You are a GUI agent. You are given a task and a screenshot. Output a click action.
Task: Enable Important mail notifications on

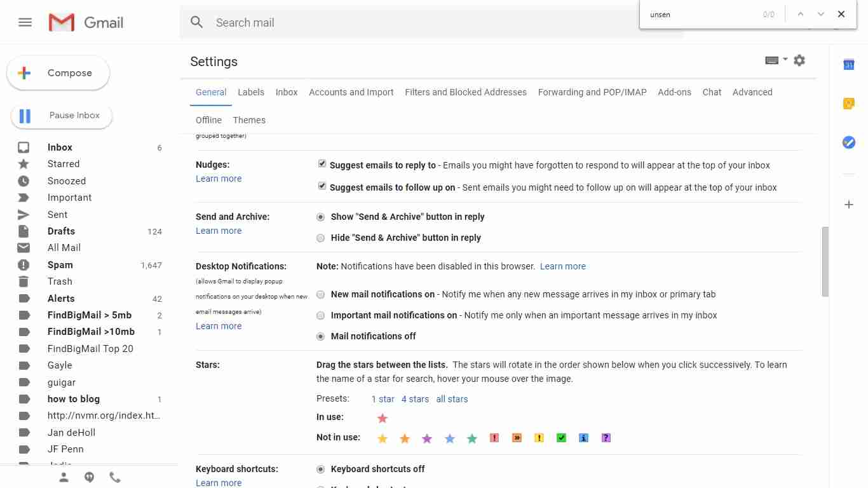321,315
